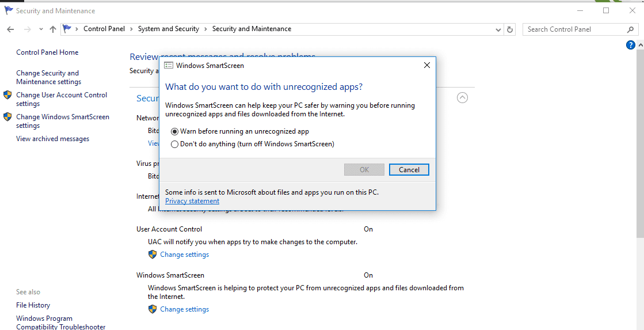The height and width of the screenshot is (330, 644).
Task: Click Windows SmartScreen heading text
Action: [x=170, y=275]
